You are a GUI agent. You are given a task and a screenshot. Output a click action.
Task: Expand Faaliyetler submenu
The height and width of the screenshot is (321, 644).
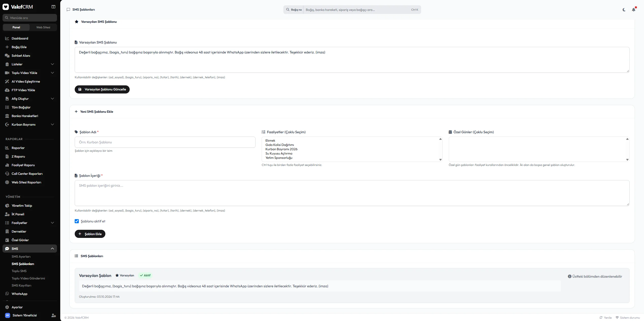(30, 223)
